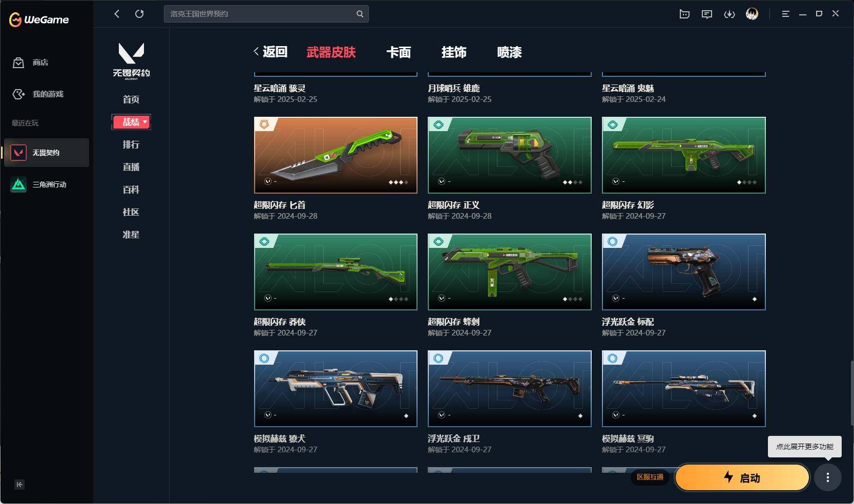The height and width of the screenshot is (504, 854).
Task: Collapse the left sidebar with the arrow icon
Action: [19, 485]
